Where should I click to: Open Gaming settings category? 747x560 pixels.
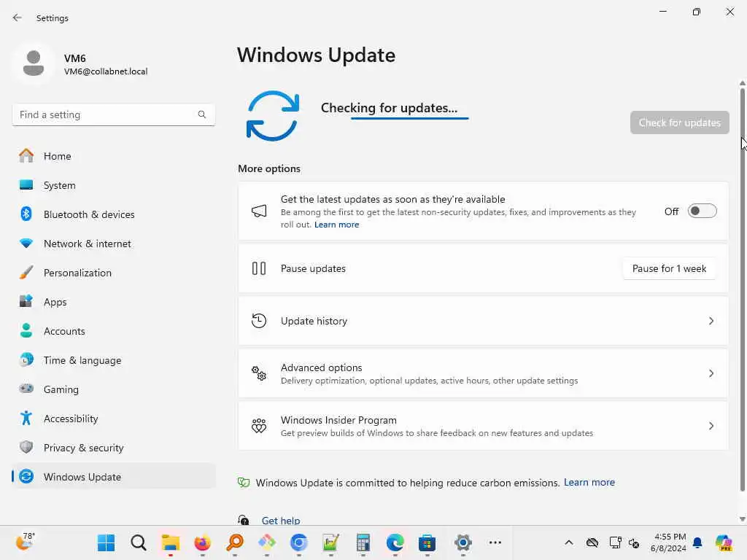coord(114,389)
